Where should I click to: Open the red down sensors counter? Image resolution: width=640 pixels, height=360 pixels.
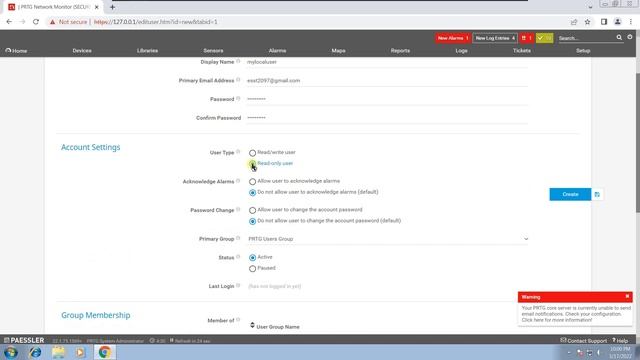527,38
